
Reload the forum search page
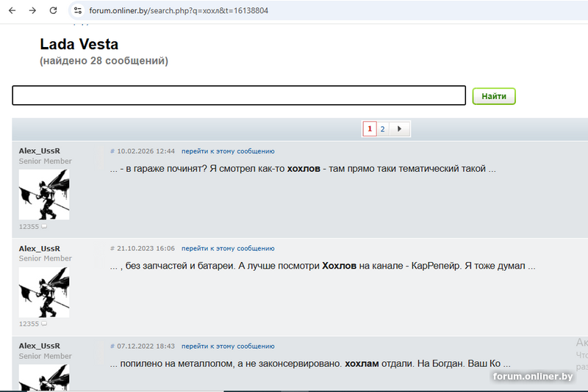click(x=53, y=11)
